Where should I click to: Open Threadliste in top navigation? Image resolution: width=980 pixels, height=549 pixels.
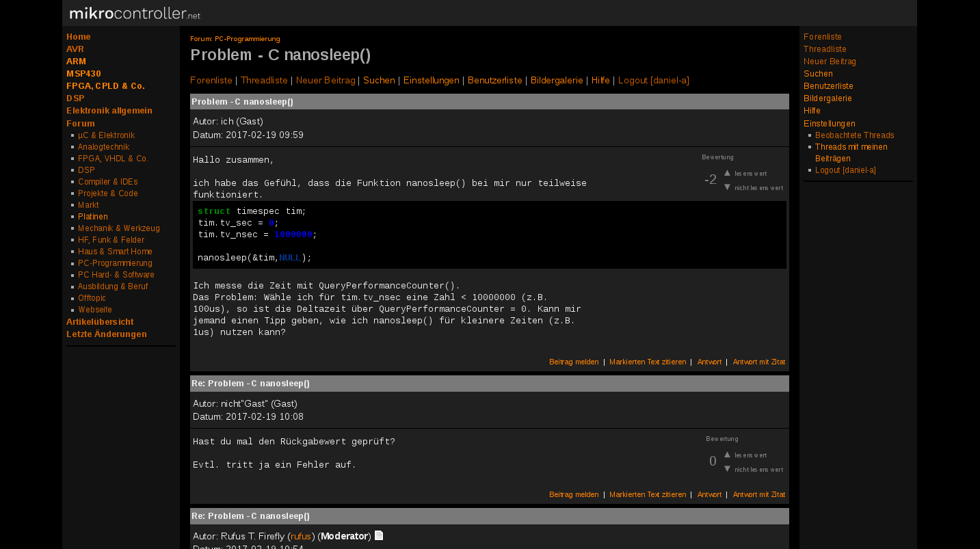pos(264,81)
